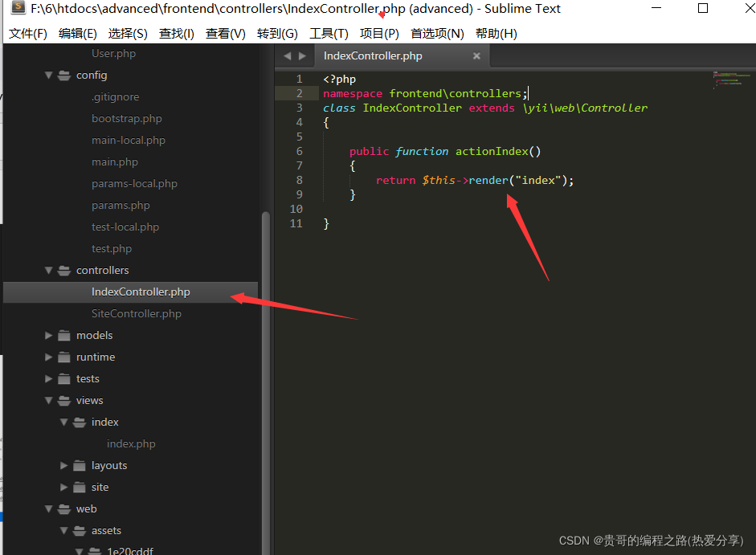The width and height of the screenshot is (756, 555).
Task: Open the 转到(G) menu
Action: (x=277, y=33)
